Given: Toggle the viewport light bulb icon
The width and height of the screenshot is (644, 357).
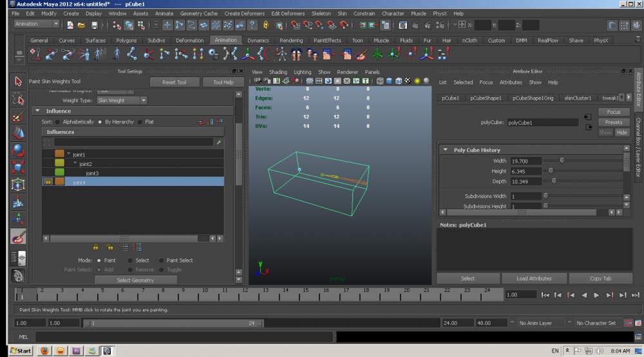Looking at the screenshot, I should point(417,81).
